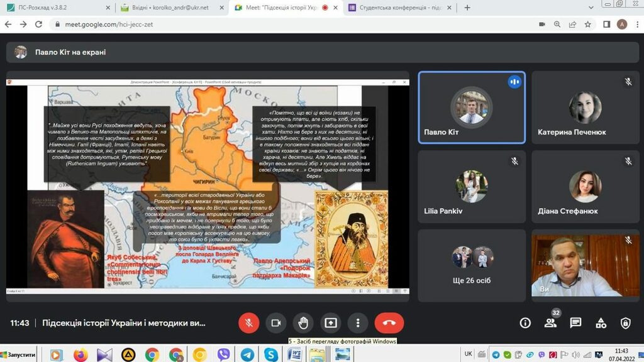
Task: Bookmark this page with the star icon
Action: click(x=588, y=25)
